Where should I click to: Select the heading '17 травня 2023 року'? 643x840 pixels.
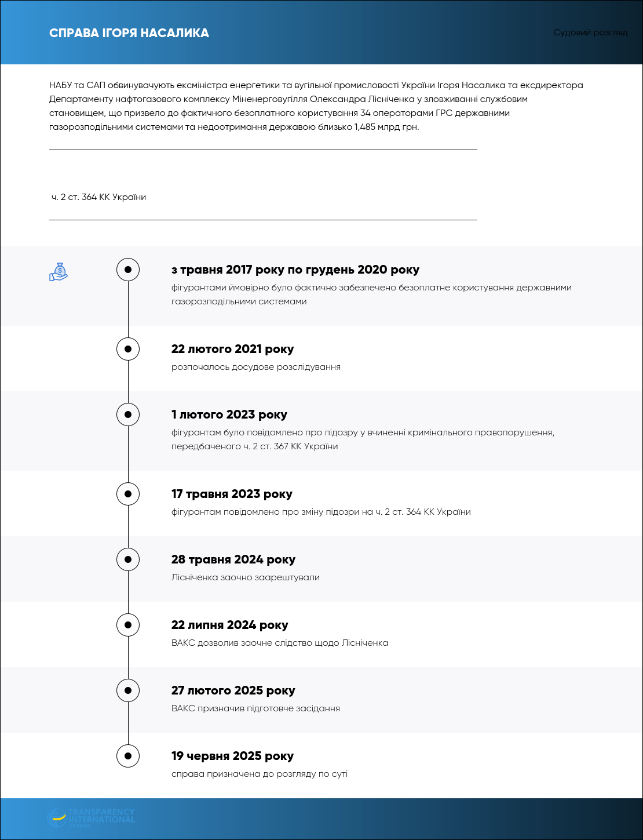(232, 494)
